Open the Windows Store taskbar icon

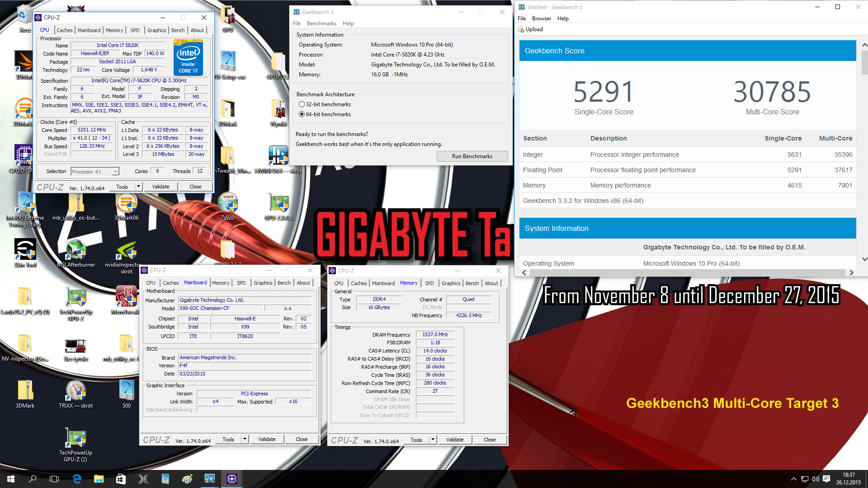coord(121,479)
